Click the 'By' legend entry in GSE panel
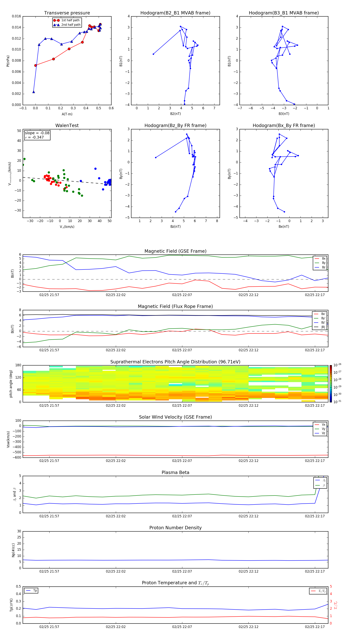The width and height of the screenshot is (351, 644). coord(320,263)
